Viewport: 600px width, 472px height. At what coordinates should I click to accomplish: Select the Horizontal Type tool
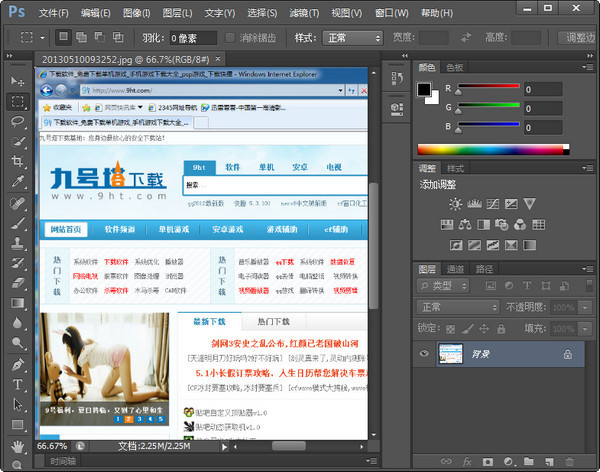click(17, 384)
